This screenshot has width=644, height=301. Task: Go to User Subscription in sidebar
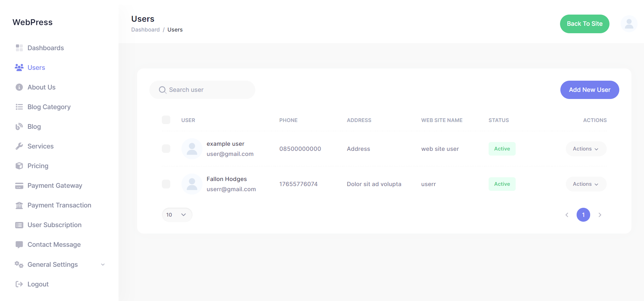click(54, 225)
